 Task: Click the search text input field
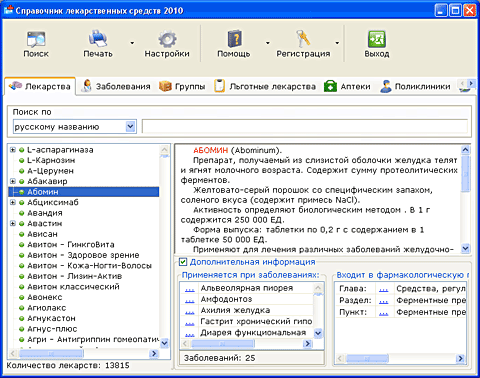[305, 127]
